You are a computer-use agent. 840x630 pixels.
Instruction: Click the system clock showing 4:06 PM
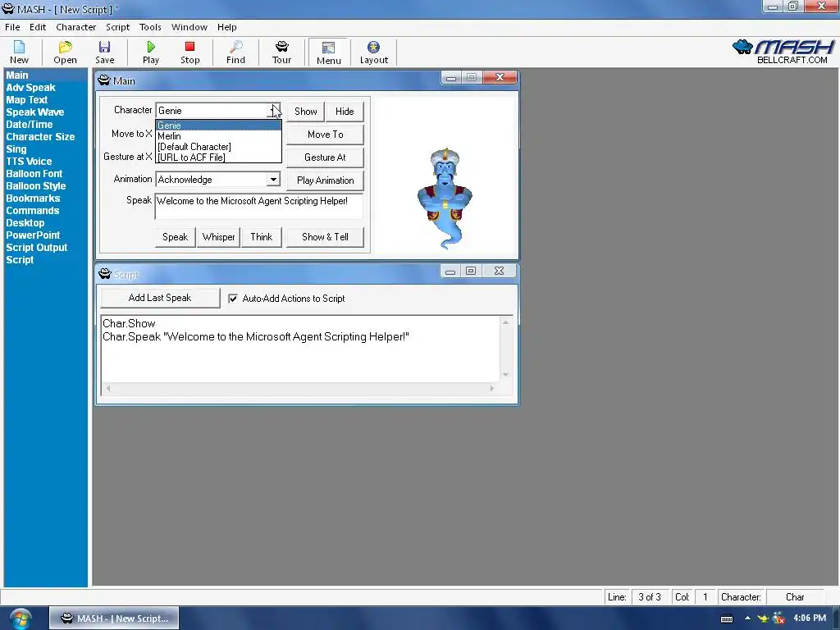[x=810, y=618]
